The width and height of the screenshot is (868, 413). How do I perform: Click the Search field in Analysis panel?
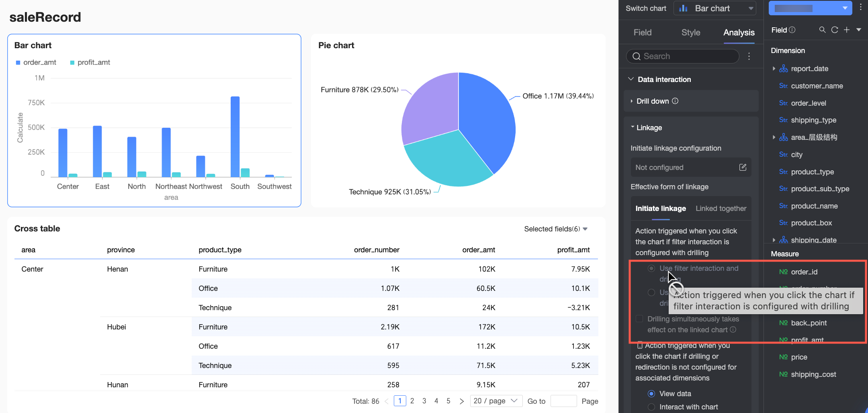683,56
